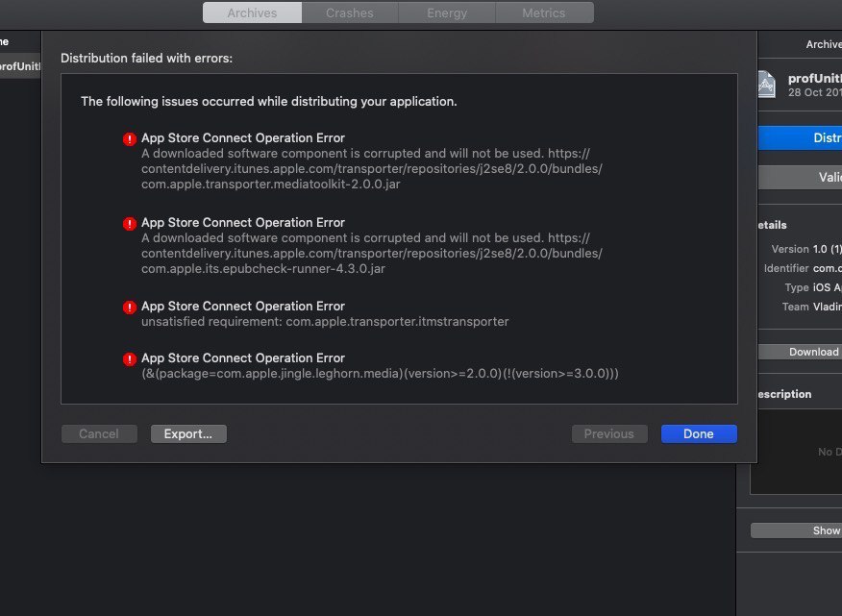Click the Name column header in archive list
The width and height of the screenshot is (842, 616).
click(4, 41)
